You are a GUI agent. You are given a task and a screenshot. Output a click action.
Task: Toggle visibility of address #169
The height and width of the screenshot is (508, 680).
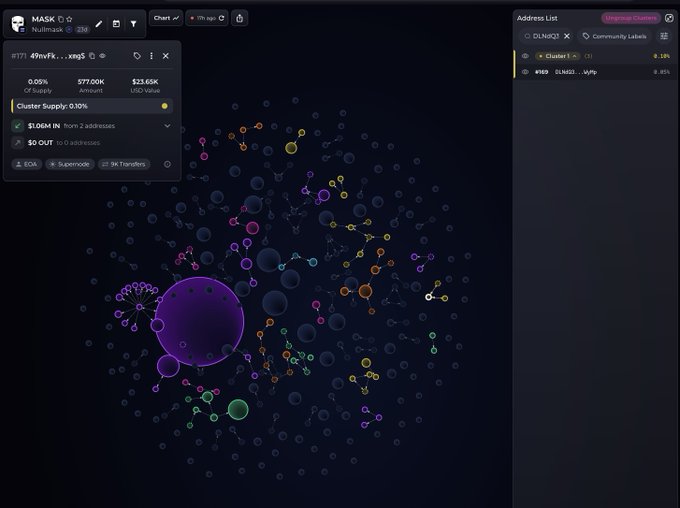click(x=525, y=72)
